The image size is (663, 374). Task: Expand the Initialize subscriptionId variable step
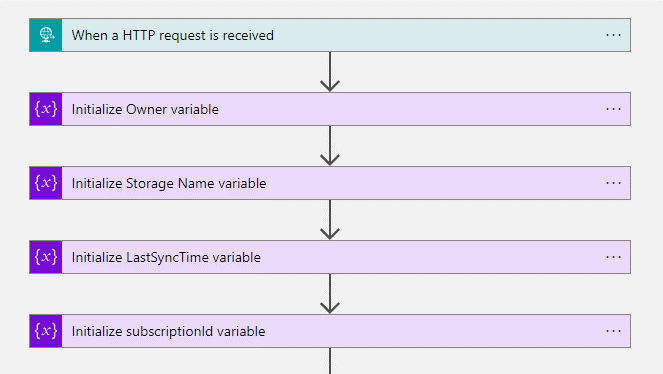330,331
